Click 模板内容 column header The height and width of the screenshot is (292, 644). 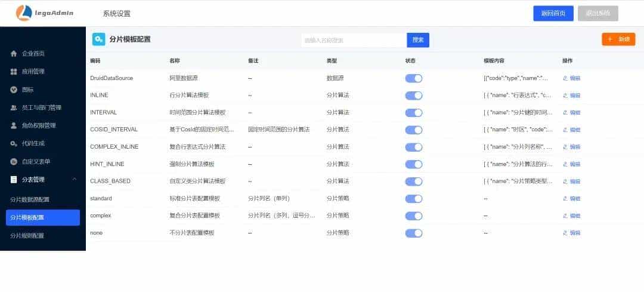click(494, 61)
